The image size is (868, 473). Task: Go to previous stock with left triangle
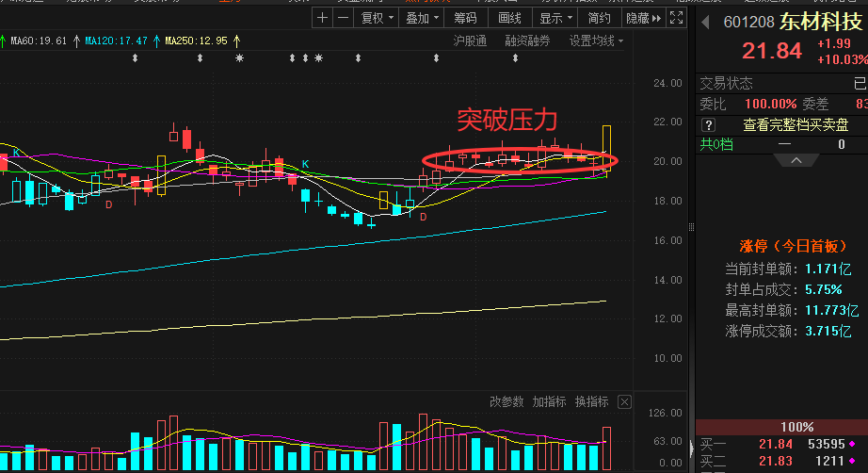pos(705,23)
